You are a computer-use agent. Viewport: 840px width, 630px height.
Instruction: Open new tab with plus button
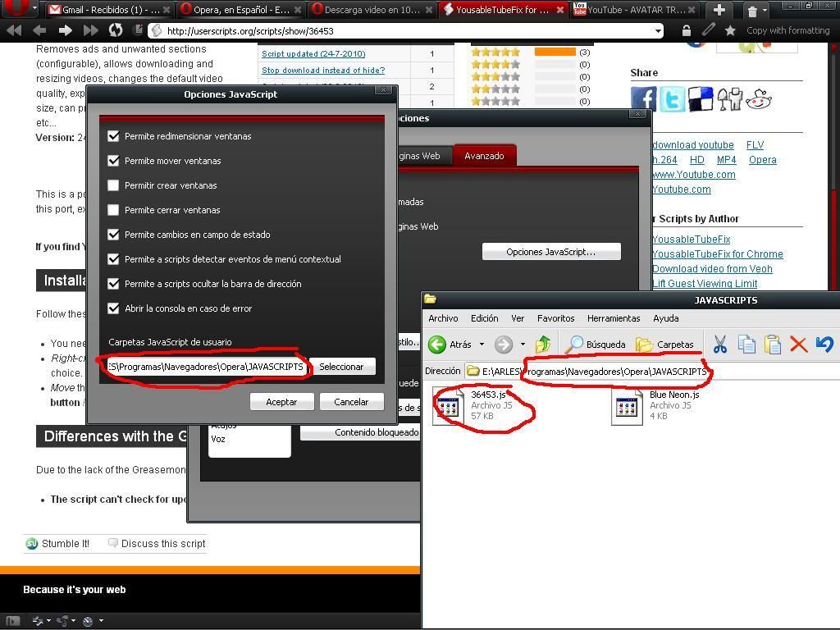coord(719,10)
